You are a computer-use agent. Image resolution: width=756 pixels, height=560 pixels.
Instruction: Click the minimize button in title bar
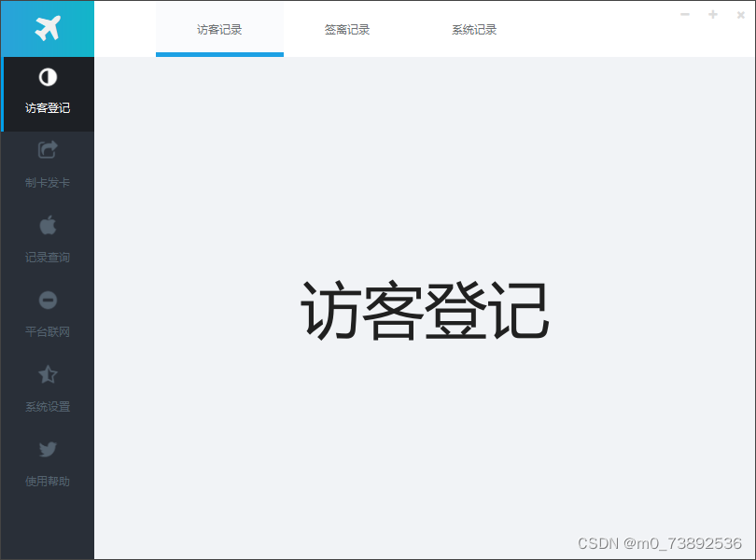tap(684, 15)
